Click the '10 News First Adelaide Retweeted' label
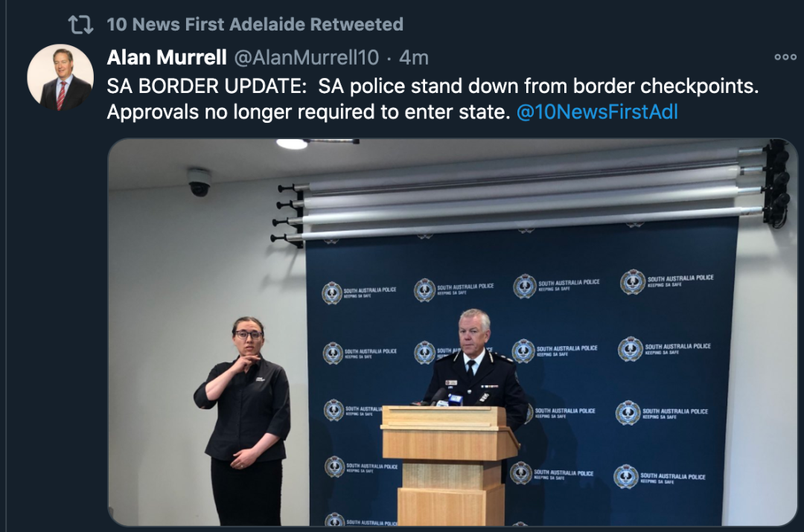This screenshot has width=804, height=532. coord(255,24)
